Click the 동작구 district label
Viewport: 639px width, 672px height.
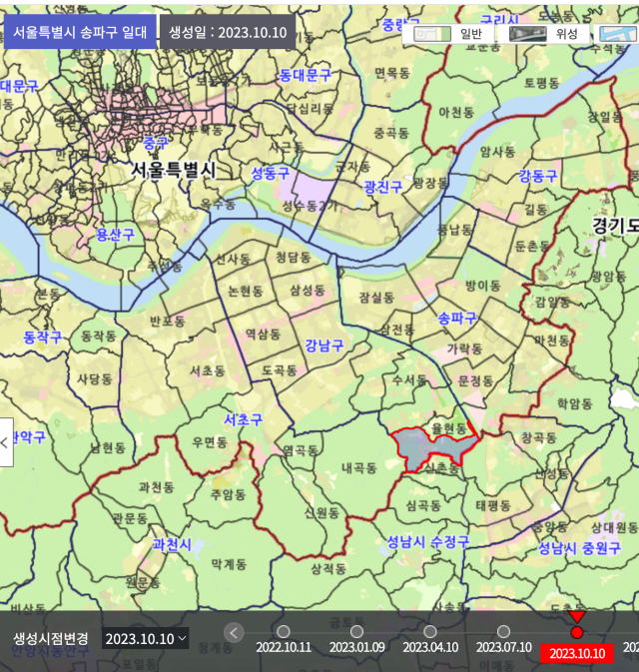tap(42, 336)
